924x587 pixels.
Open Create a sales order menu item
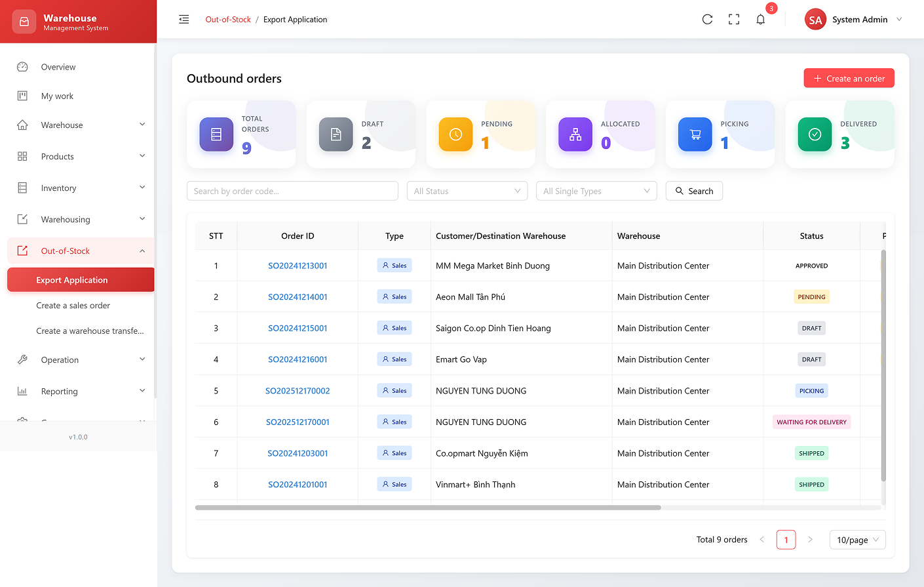pos(73,306)
